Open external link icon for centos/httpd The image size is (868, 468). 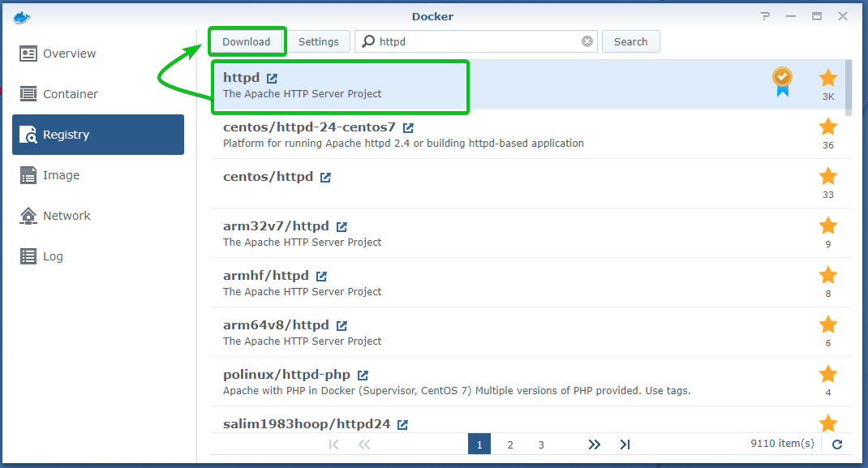point(325,177)
